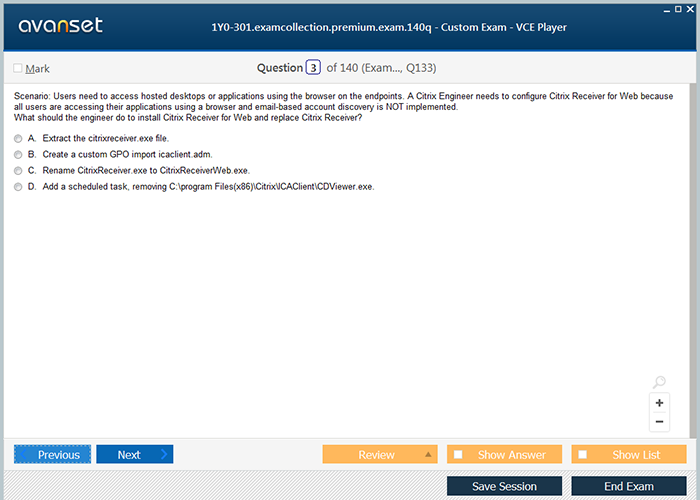
Task: Advance using the Next button
Action: click(x=134, y=455)
